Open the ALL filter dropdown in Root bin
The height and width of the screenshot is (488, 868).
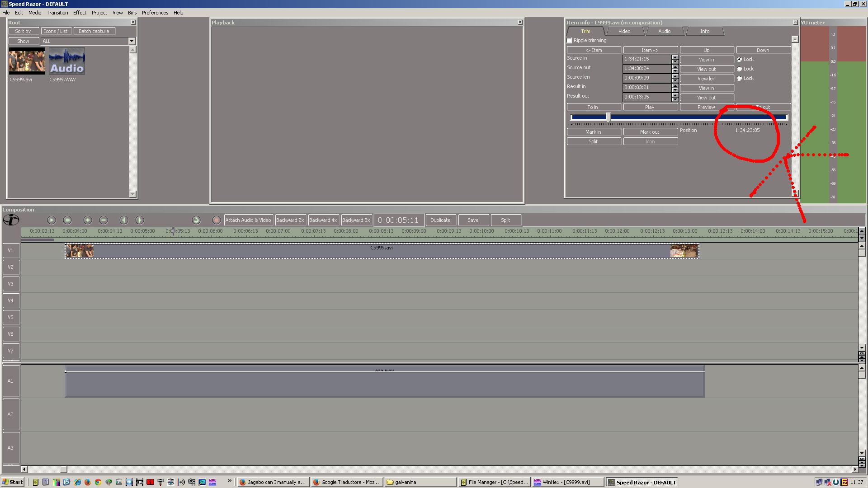[x=132, y=41]
